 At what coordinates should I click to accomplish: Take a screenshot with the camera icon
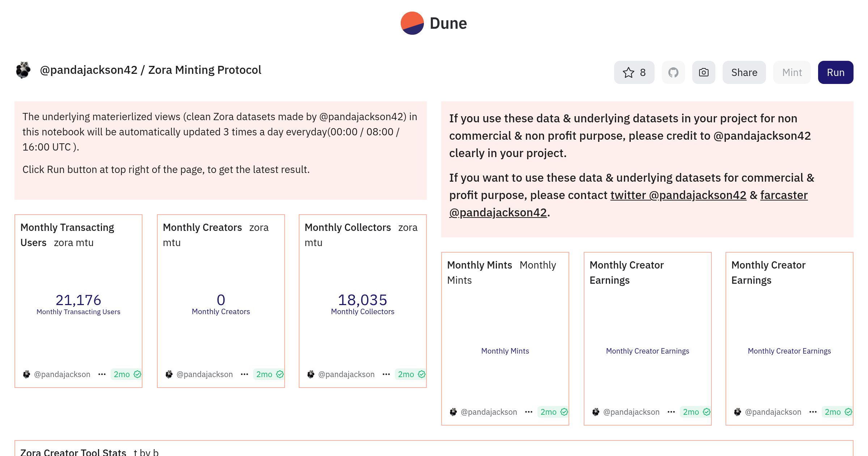(x=703, y=72)
